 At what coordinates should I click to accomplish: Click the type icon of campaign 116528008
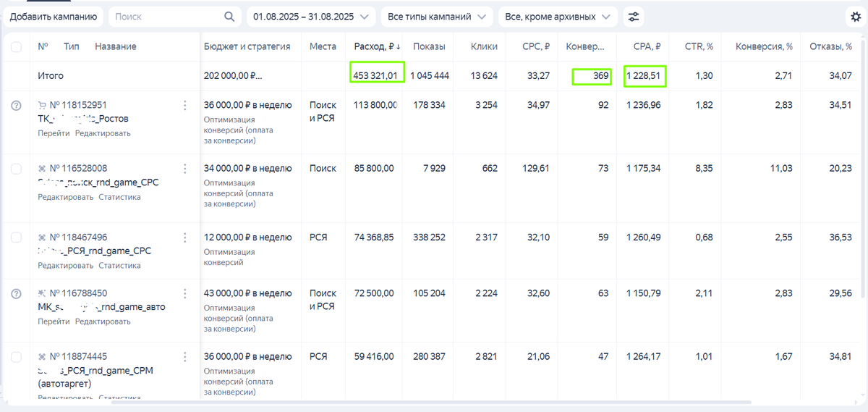[42, 168]
